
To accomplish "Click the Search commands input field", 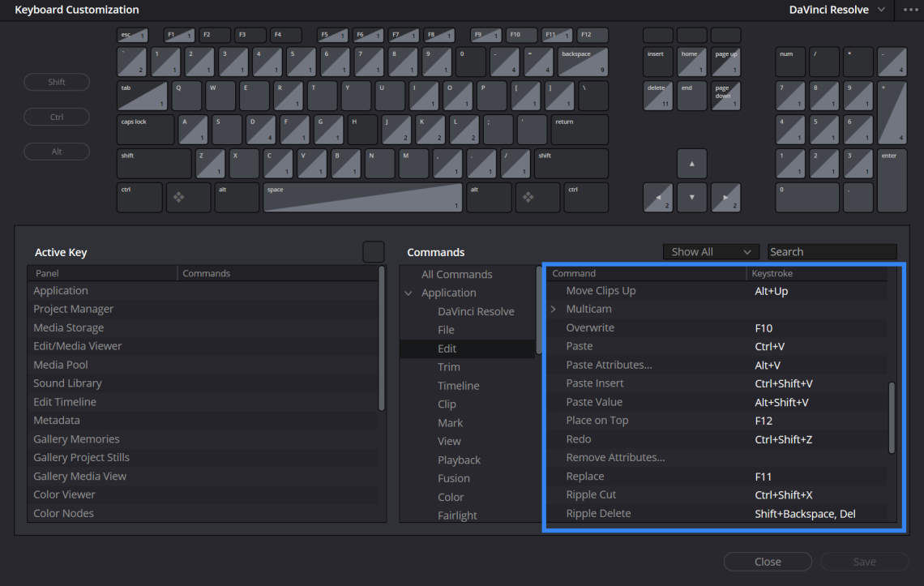I will tap(832, 252).
